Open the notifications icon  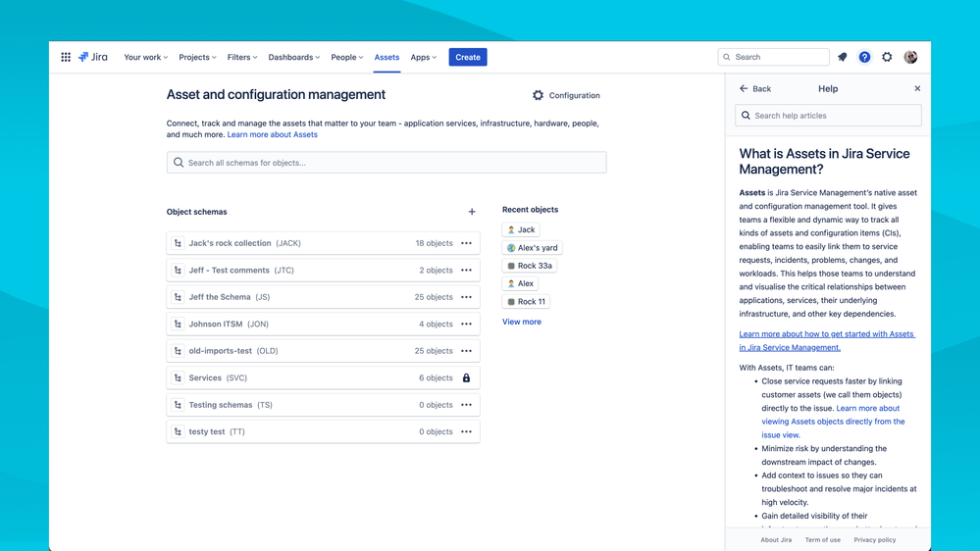[843, 57]
